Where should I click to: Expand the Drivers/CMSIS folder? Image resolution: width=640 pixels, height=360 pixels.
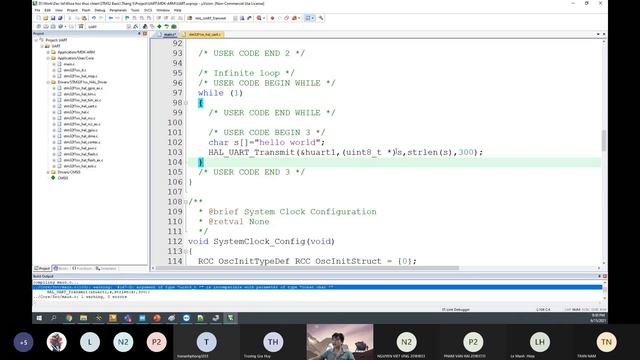click(x=48, y=172)
